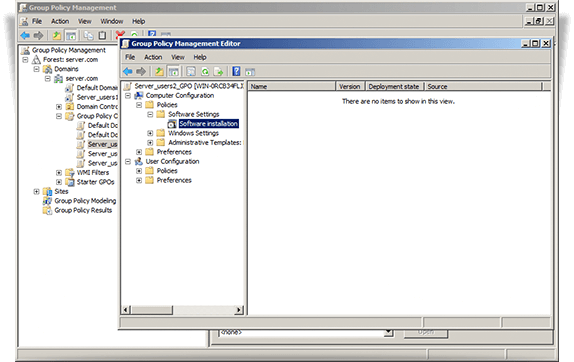The width and height of the screenshot is (574, 362).
Task: Sort by Source column header
Action: pos(483,86)
